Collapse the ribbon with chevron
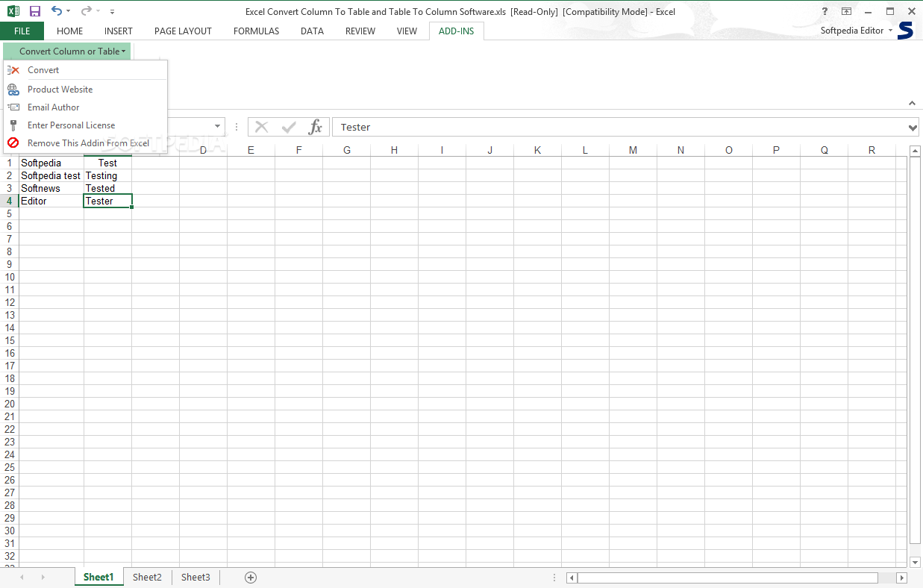923x588 pixels. click(x=912, y=103)
